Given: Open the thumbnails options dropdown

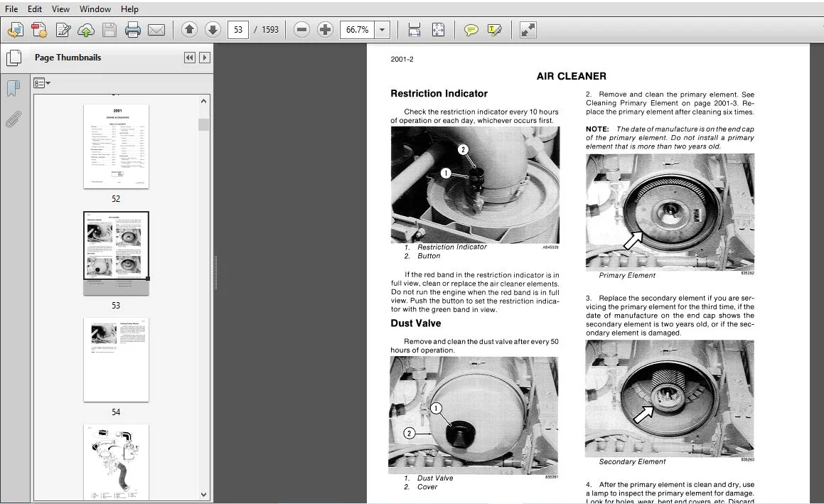Looking at the screenshot, I should (41, 83).
